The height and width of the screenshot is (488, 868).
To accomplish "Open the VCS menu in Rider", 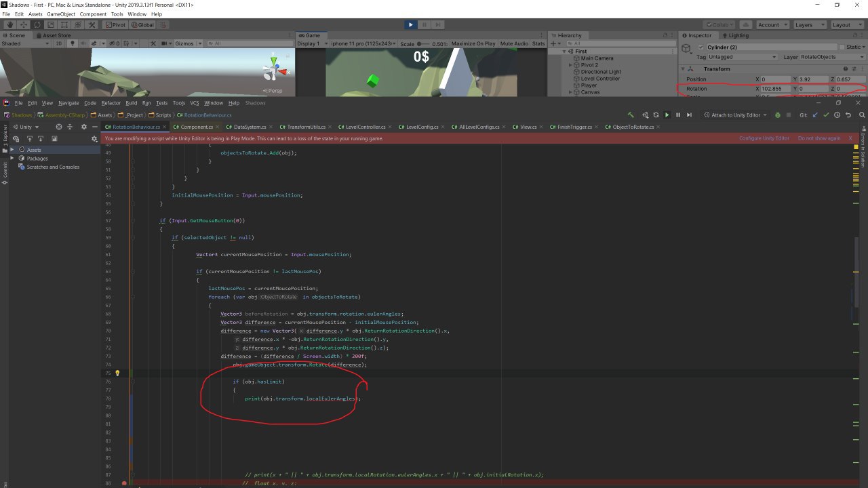I will coord(195,103).
